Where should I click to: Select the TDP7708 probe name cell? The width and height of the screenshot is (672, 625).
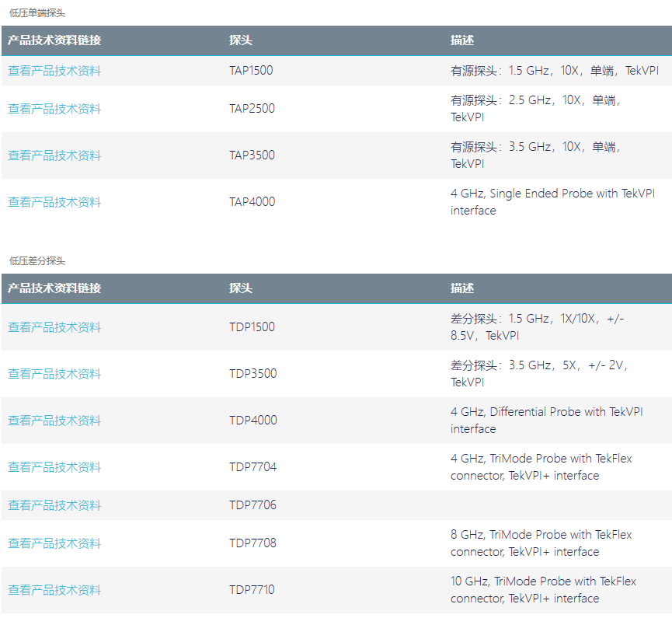coord(252,543)
